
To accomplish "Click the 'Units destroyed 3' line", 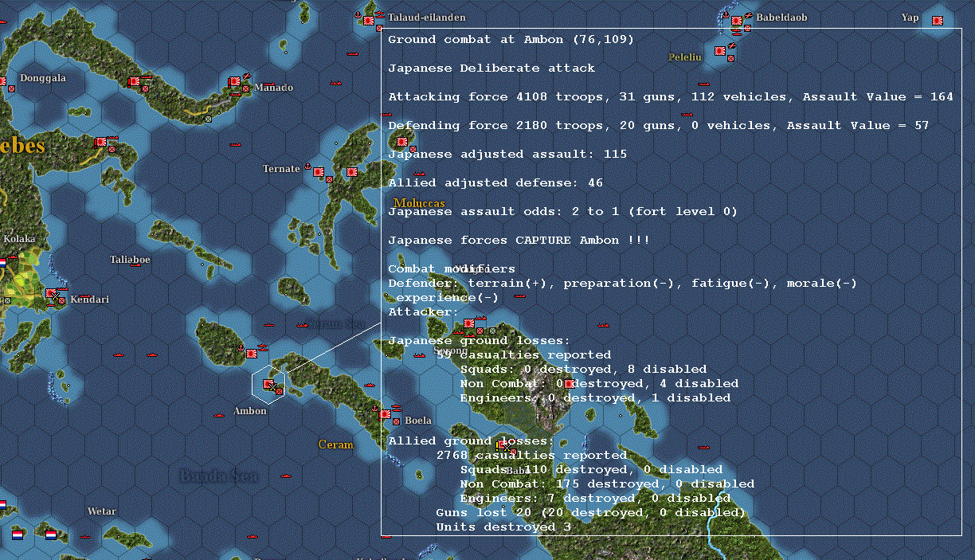I will click(503, 527).
